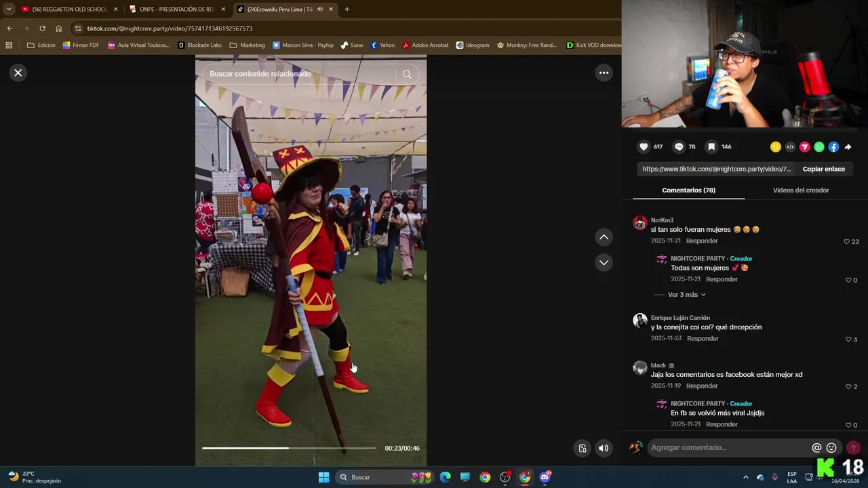Screen dimensions: 868x488
Task: Click the Copiar enlace button
Action: pyautogui.click(x=824, y=169)
